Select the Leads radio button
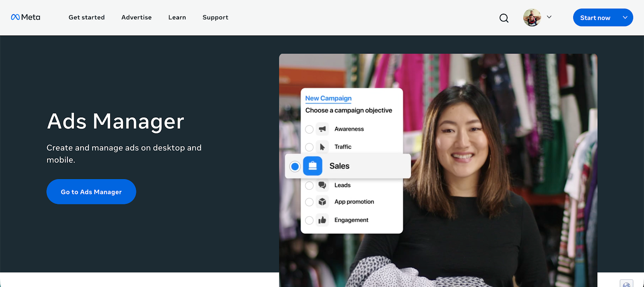644x287 pixels. [309, 185]
